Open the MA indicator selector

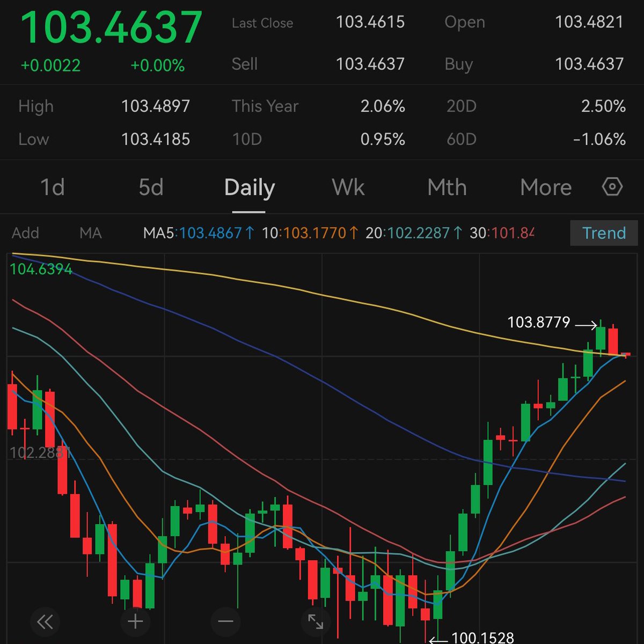90,233
